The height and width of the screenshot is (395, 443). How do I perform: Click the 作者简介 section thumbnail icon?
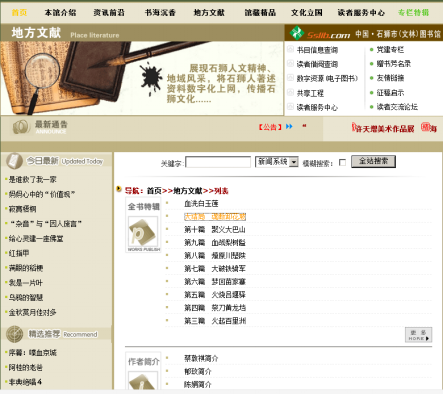[x=143, y=381]
